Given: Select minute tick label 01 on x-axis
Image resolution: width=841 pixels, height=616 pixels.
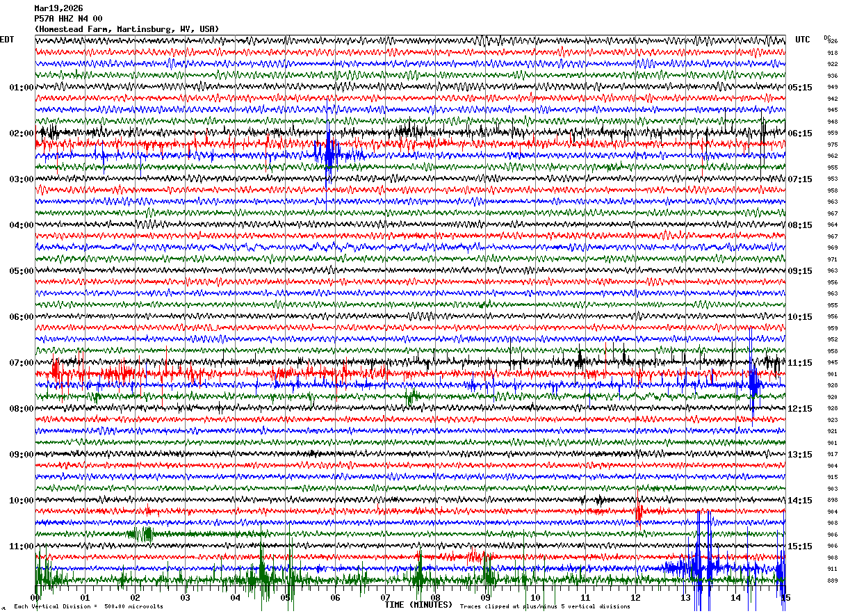Looking at the screenshot, I should pyautogui.click(x=85, y=598).
